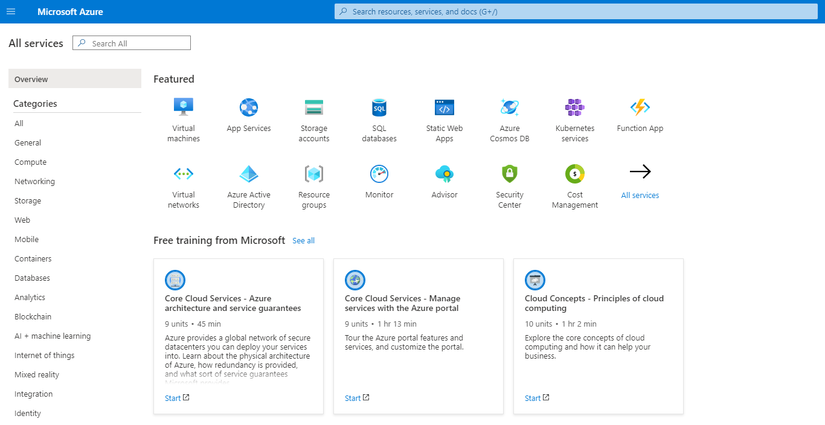Open Static Web Apps icon
Screen dimensions: 825x425
point(445,107)
